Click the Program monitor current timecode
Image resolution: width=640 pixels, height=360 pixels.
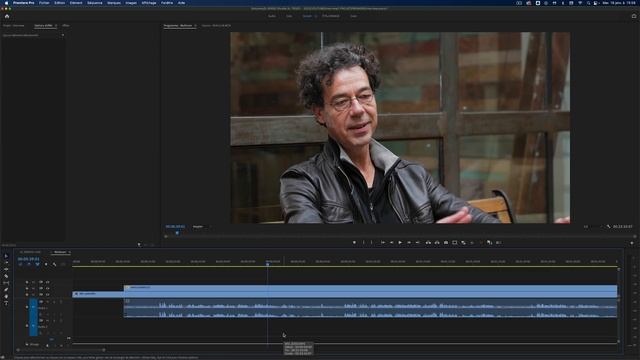point(175,227)
